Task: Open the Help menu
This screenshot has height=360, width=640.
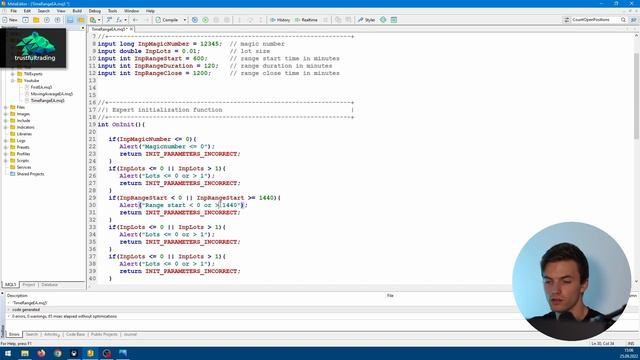Action: (x=150, y=11)
